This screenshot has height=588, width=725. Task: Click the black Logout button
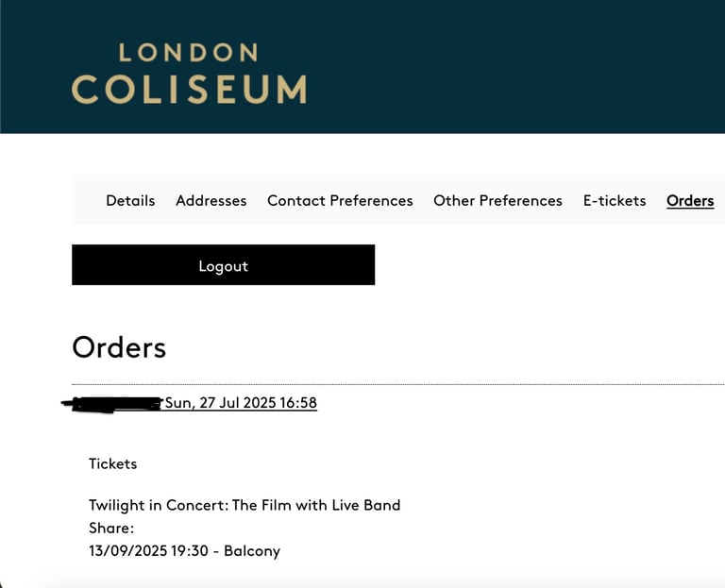click(x=224, y=265)
